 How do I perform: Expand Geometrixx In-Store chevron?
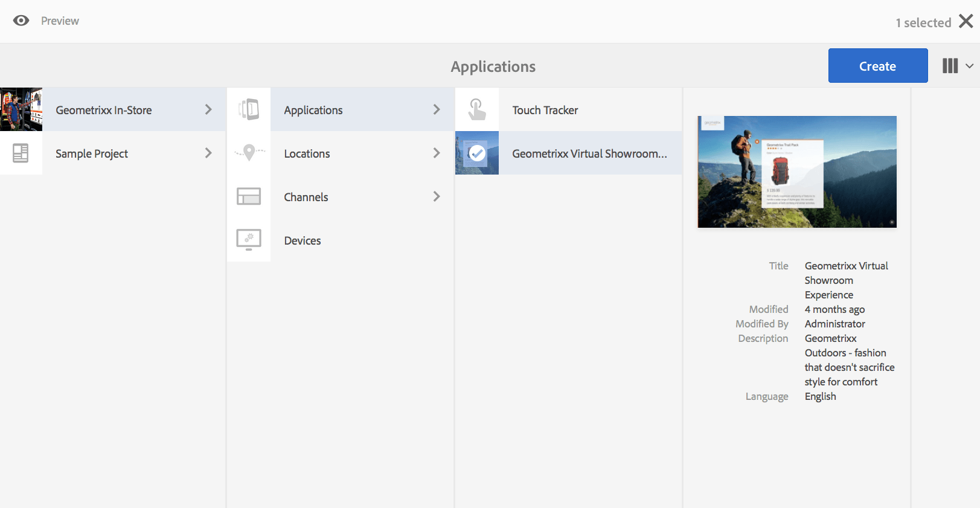(x=208, y=109)
